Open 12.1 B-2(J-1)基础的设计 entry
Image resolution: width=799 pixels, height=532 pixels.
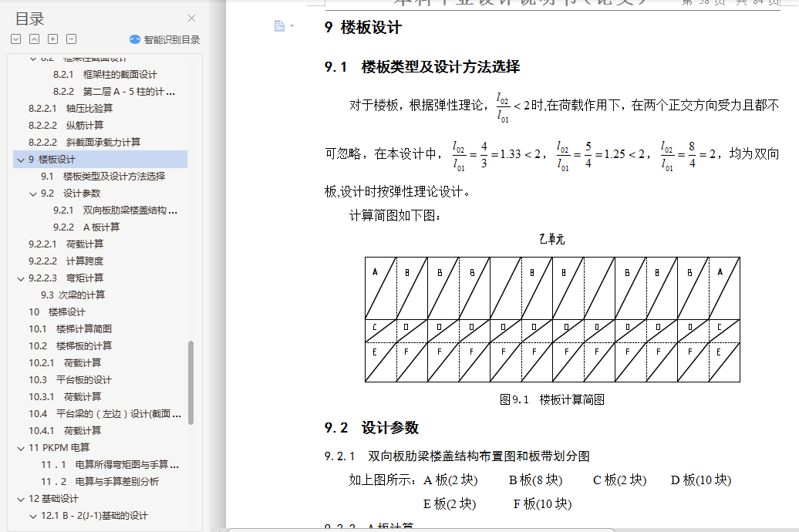tap(94, 516)
